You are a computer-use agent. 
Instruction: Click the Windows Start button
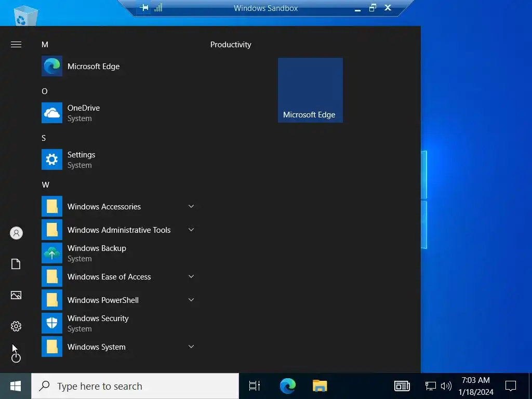[x=16, y=386]
